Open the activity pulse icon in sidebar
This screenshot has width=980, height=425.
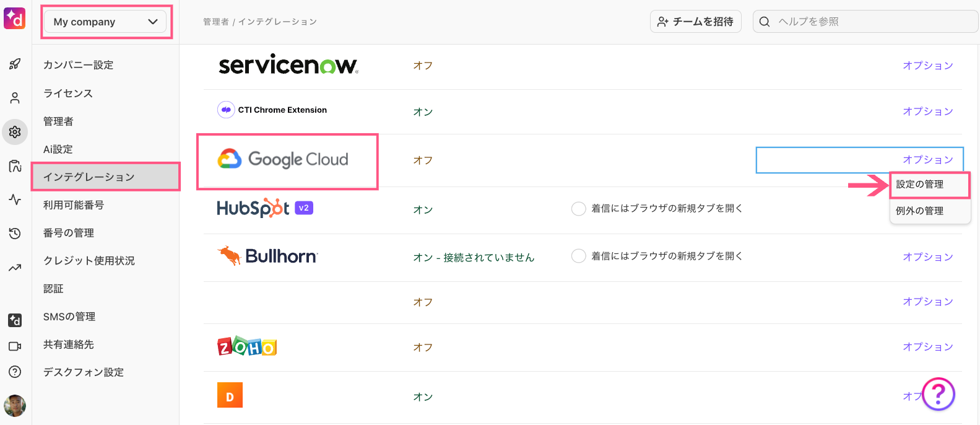click(x=15, y=199)
